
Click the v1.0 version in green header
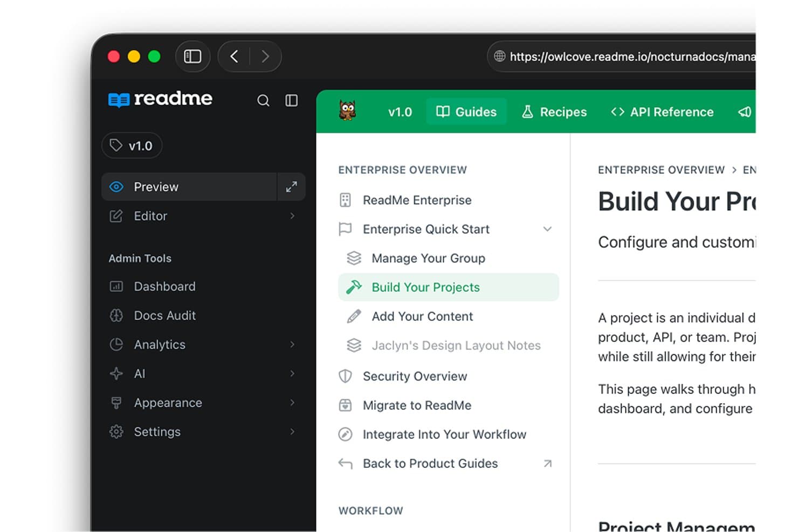[x=400, y=112]
